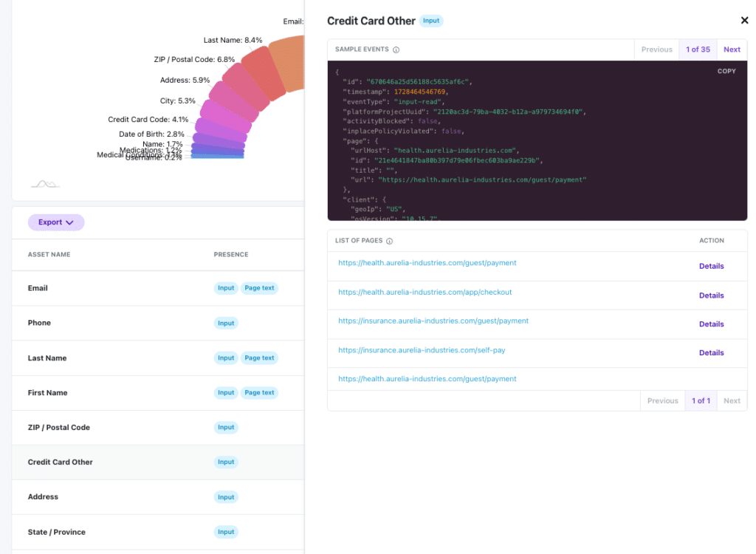Open insurance guest/payment page link
The width and height of the screenshot is (756, 554).
pos(433,321)
